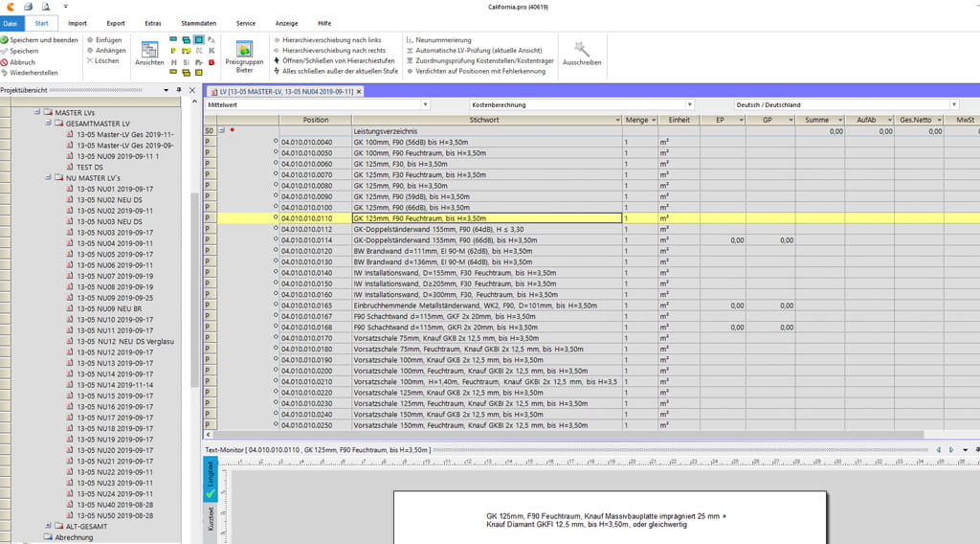Click the Abbruch cancel icon
The width and height of the screenshot is (980, 544).
click(5, 62)
